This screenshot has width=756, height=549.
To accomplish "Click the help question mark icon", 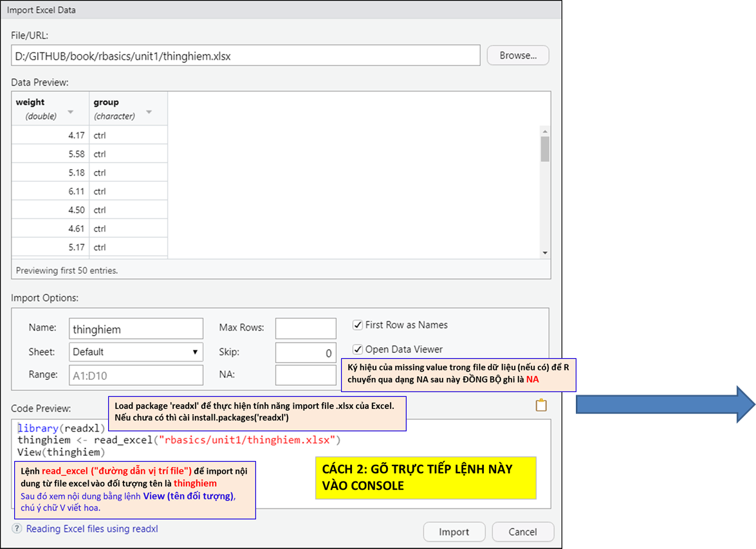I will [x=17, y=528].
